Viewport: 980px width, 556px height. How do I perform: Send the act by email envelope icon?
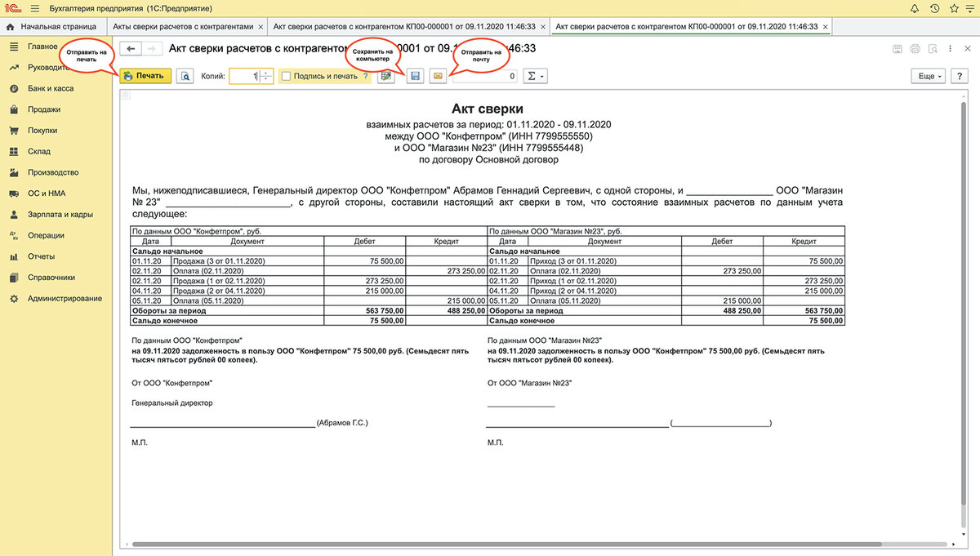pyautogui.click(x=439, y=76)
